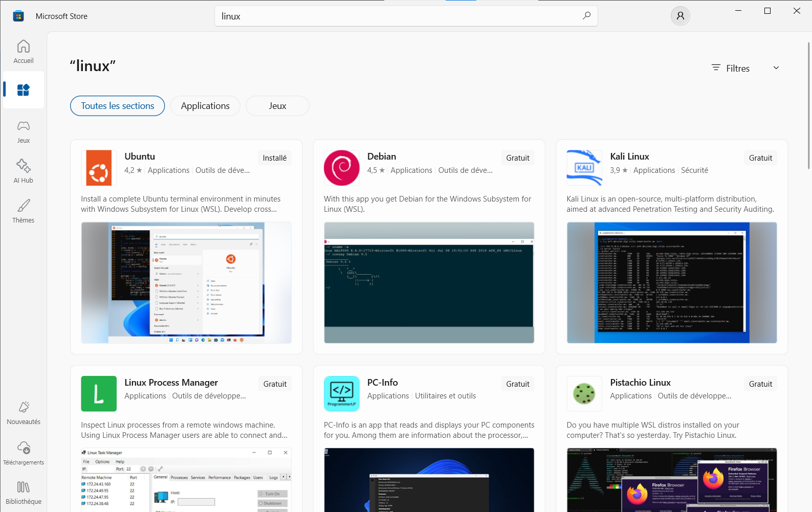
Task: Open the Kali Linux screenshot thumbnail
Action: click(x=672, y=283)
